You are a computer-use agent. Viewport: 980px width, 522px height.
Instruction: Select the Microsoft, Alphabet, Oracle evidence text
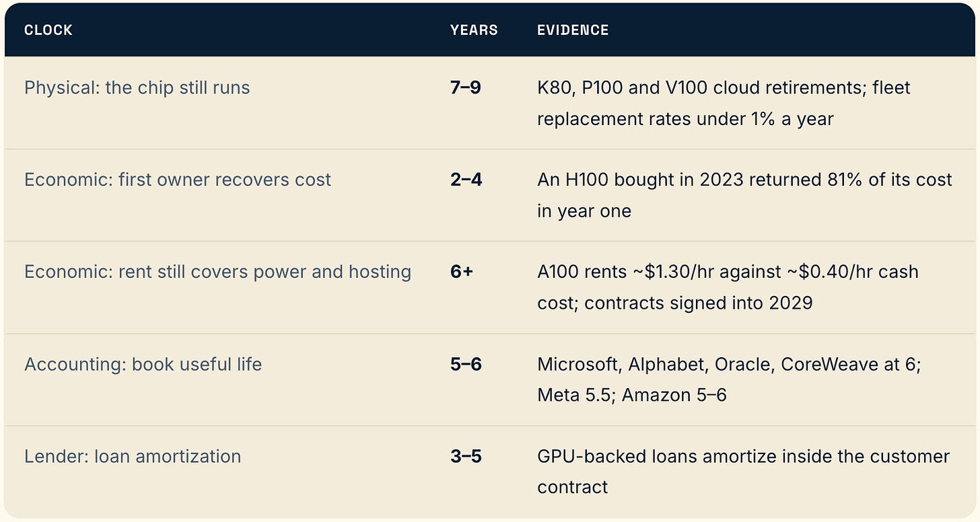729,380
